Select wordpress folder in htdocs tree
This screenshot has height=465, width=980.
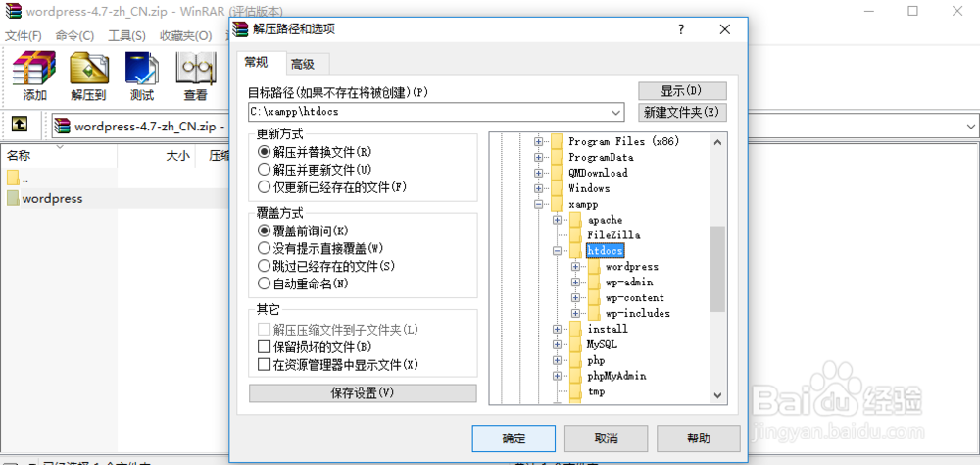click(632, 267)
